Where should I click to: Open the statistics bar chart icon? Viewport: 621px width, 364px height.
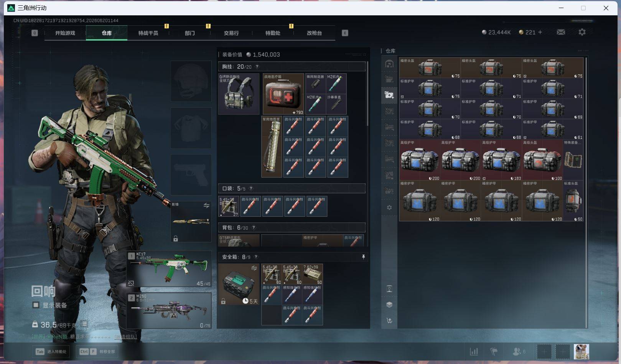coord(474,351)
